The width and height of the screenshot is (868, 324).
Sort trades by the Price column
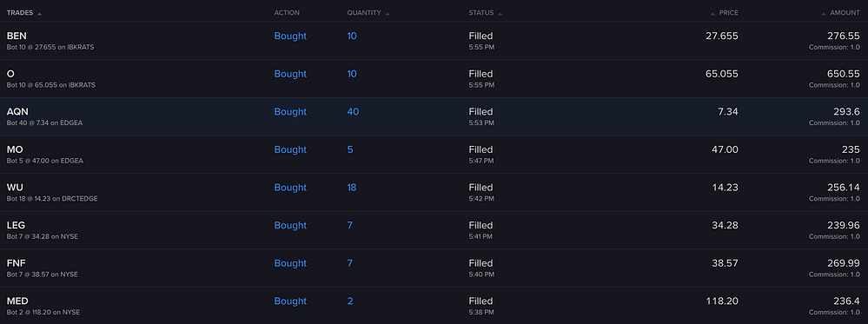pyautogui.click(x=728, y=13)
